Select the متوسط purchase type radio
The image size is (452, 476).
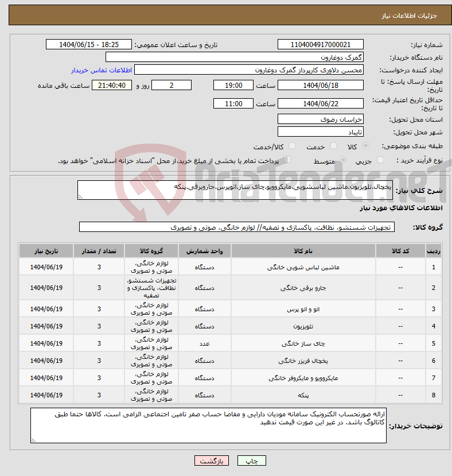[x=344, y=160]
